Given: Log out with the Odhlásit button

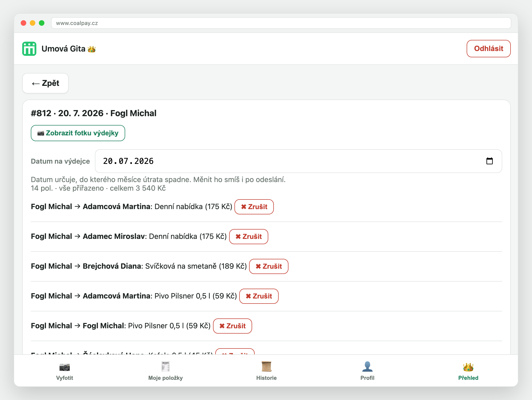Looking at the screenshot, I should (489, 48).
